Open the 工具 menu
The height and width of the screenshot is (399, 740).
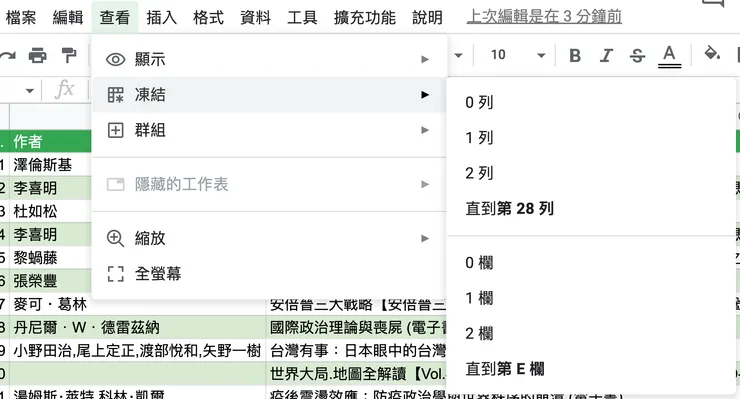coord(302,17)
